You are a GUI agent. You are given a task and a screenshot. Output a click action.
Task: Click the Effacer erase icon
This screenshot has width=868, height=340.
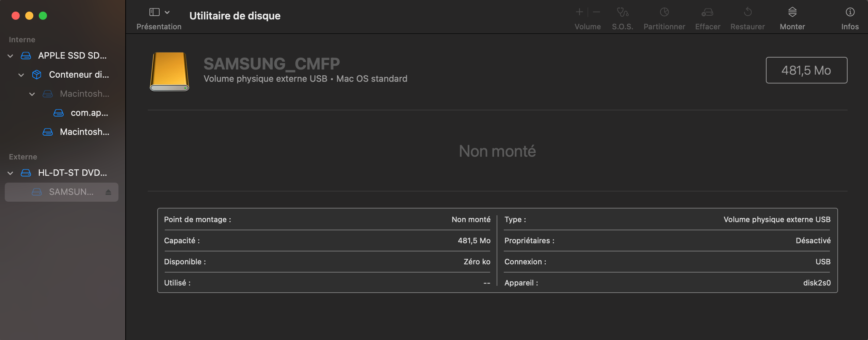[x=707, y=12]
